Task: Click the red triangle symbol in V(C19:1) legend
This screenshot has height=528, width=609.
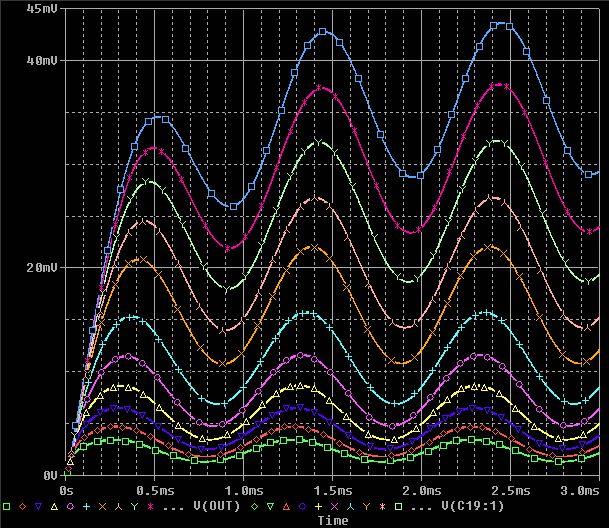Action: click(x=286, y=506)
